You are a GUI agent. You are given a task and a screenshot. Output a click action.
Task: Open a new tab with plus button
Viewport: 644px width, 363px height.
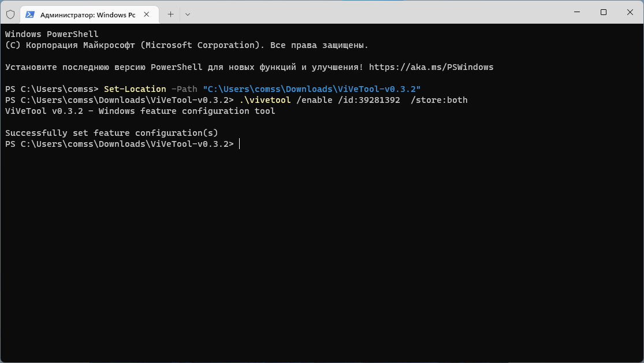[170, 14]
